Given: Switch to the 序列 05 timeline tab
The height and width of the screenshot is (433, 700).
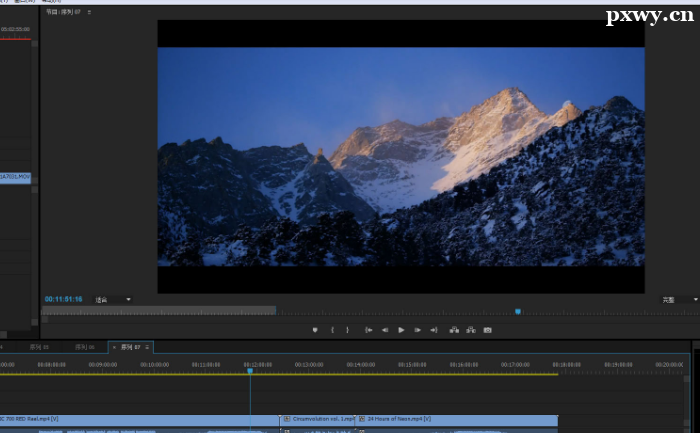Looking at the screenshot, I should click(x=40, y=347).
